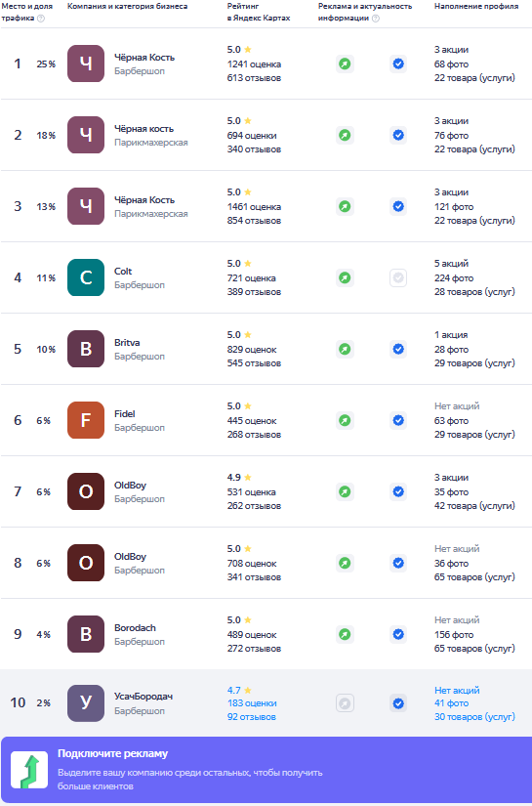
Task: Click the green arrow icon in 'Подключите рекламу' banner
Action: [29, 770]
